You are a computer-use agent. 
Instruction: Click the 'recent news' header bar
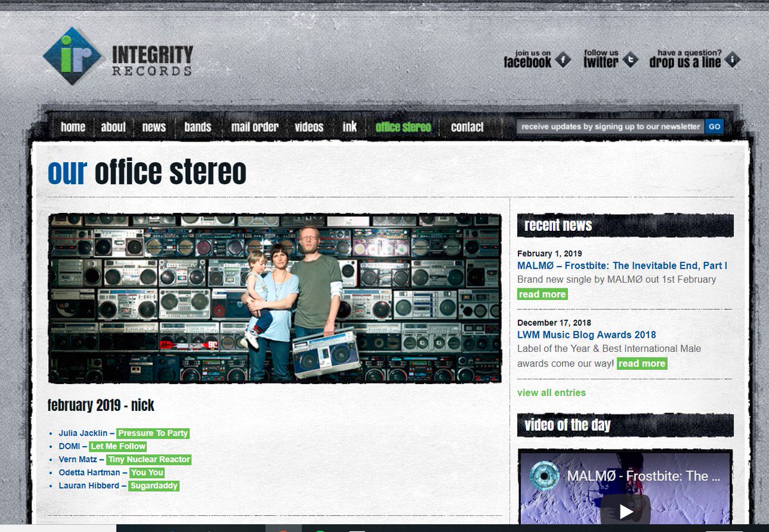pos(625,226)
